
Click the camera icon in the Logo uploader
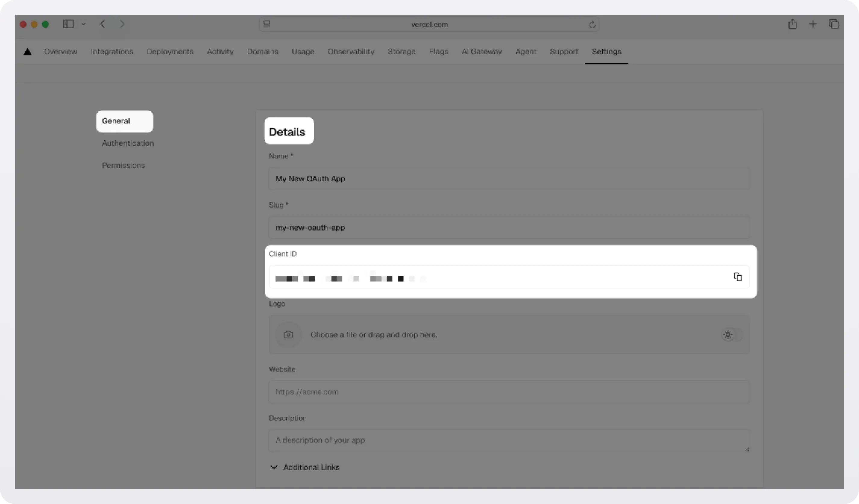click(288, 334)
